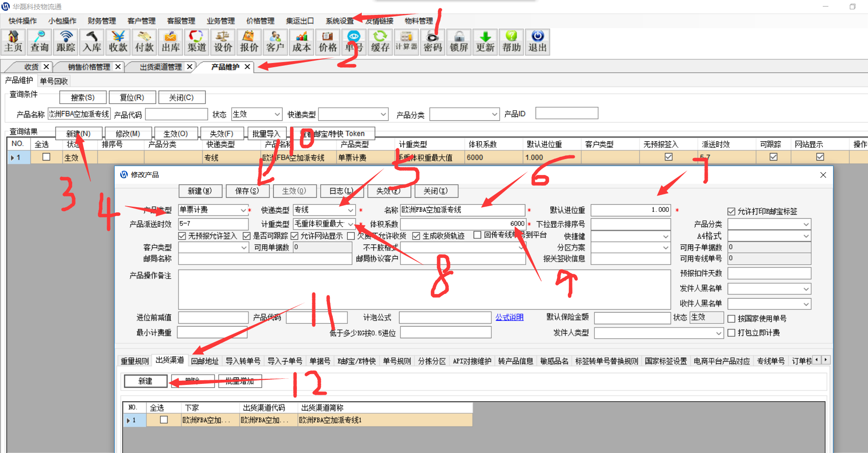Enable the 打包立即计费 checkbox
The width and height of the screenshot is (868, 453).
(731, 333)
